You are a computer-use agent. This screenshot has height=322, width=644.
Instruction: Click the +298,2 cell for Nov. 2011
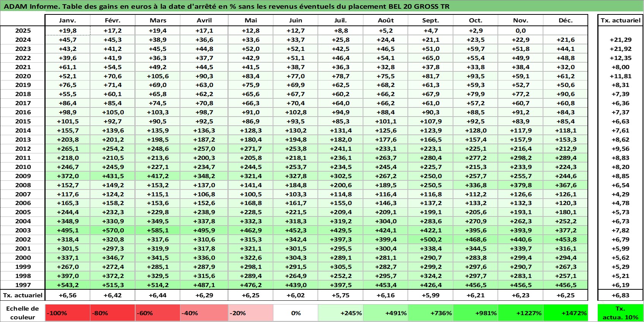coord(521,158)
